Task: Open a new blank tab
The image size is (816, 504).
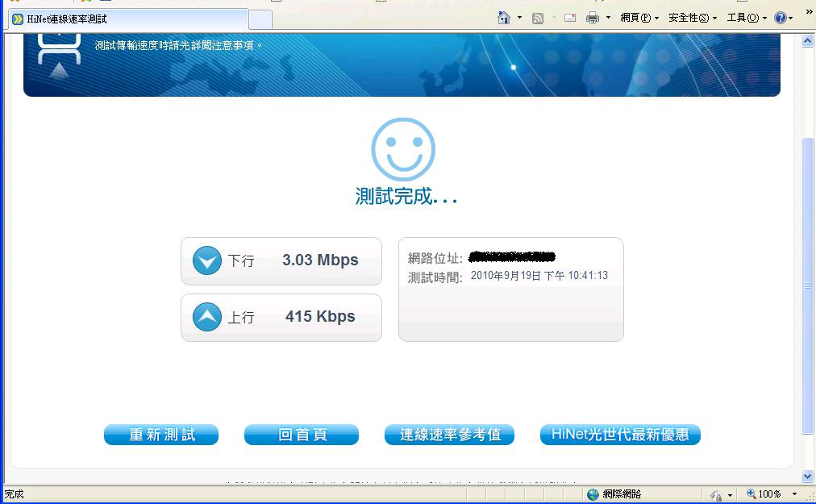Action: click(x=260, y=20)
